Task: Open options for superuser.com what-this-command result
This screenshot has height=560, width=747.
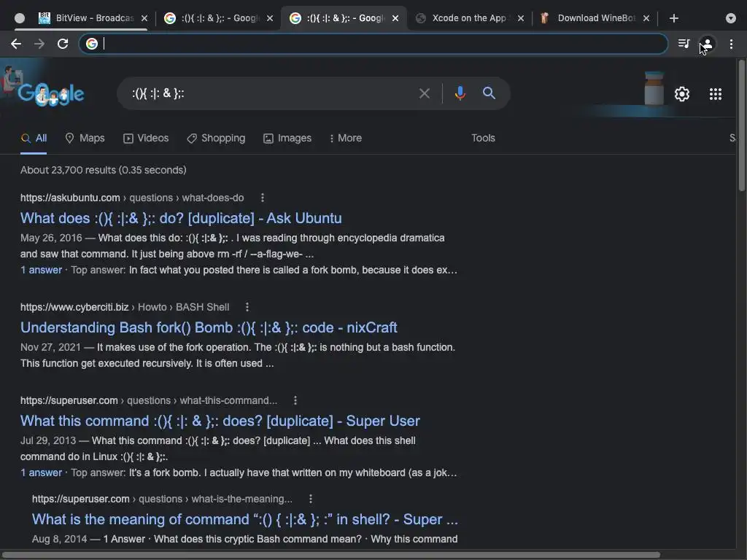Action: [295, 400]
